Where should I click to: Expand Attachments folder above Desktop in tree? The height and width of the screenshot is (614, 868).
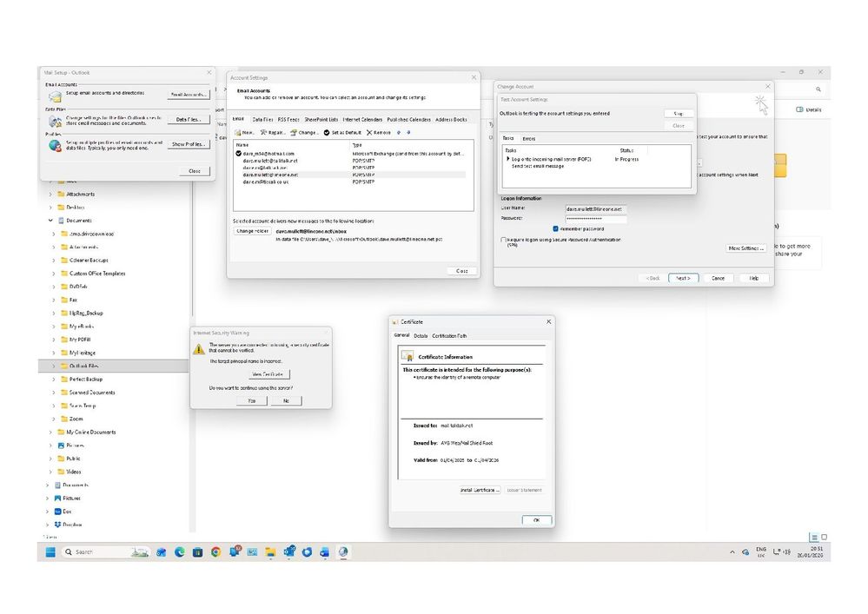point(50,195)
